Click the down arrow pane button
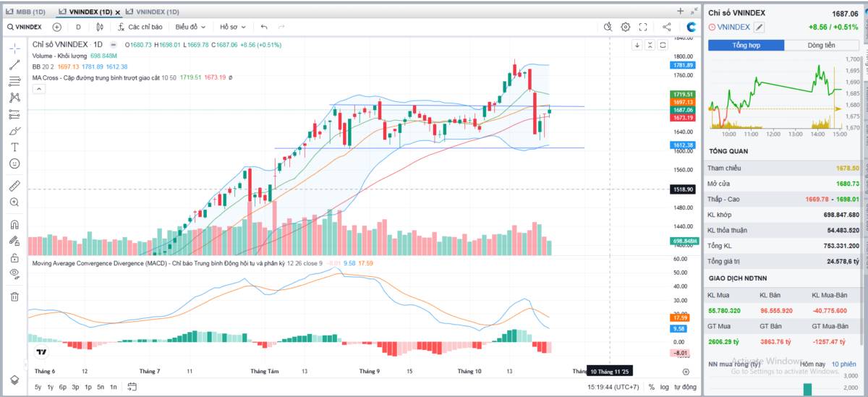Viewport: 868px width, 397px height. point(637,45)
